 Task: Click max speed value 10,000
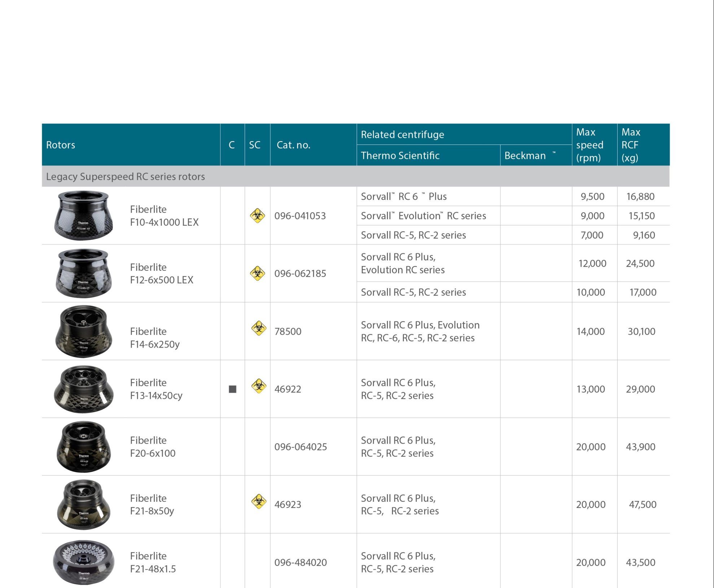tap(591, 292)
